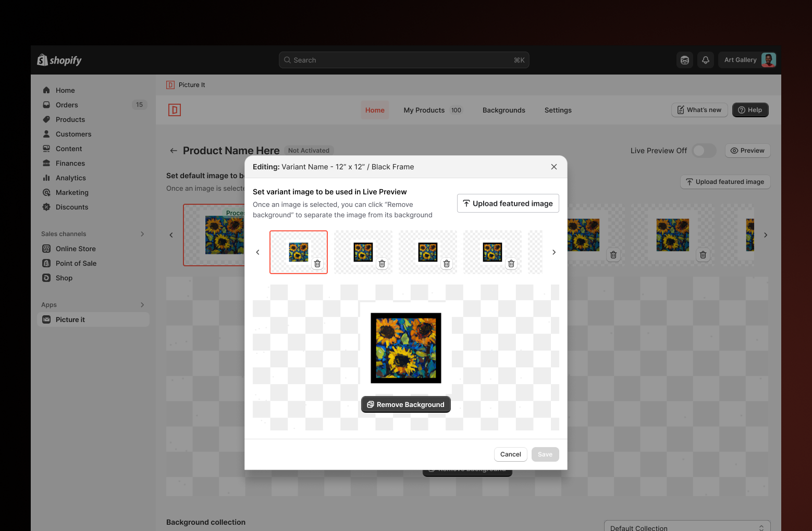
Task: Open Orders in the sidebar
Action: (x=93, y=105)
